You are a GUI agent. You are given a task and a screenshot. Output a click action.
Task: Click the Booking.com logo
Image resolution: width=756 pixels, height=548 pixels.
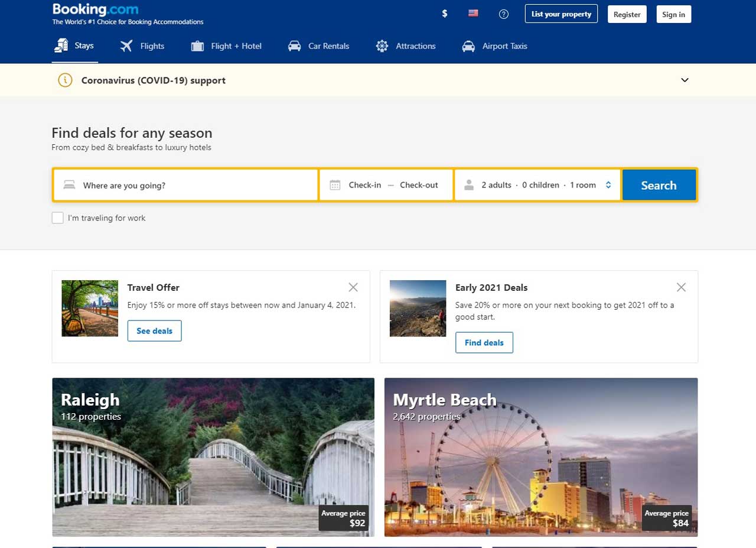[96, 9]
